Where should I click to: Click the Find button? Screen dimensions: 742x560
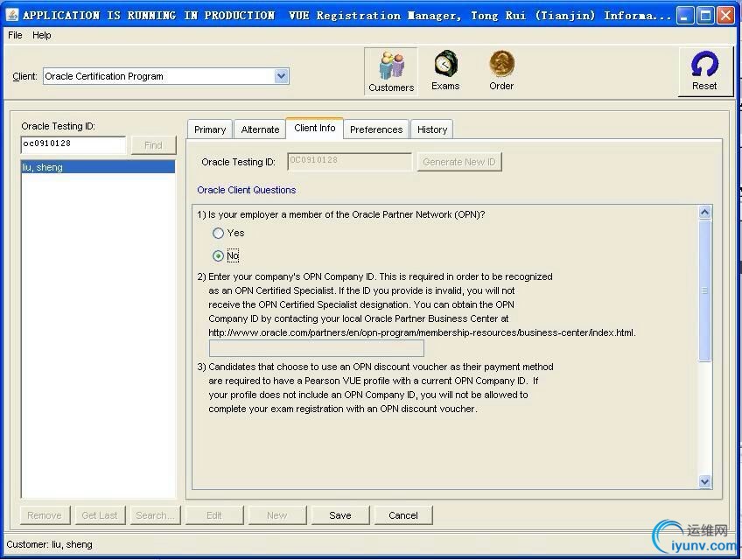pos(153,145)
